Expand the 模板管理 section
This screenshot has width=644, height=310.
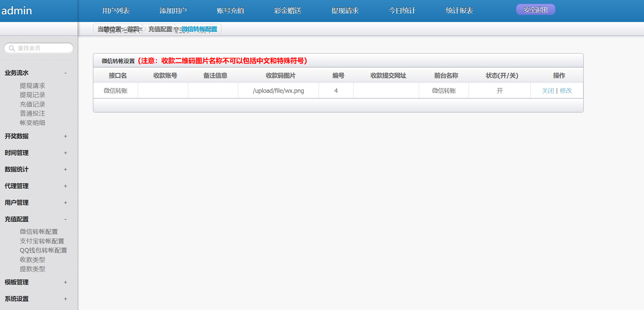click(65, 282)
